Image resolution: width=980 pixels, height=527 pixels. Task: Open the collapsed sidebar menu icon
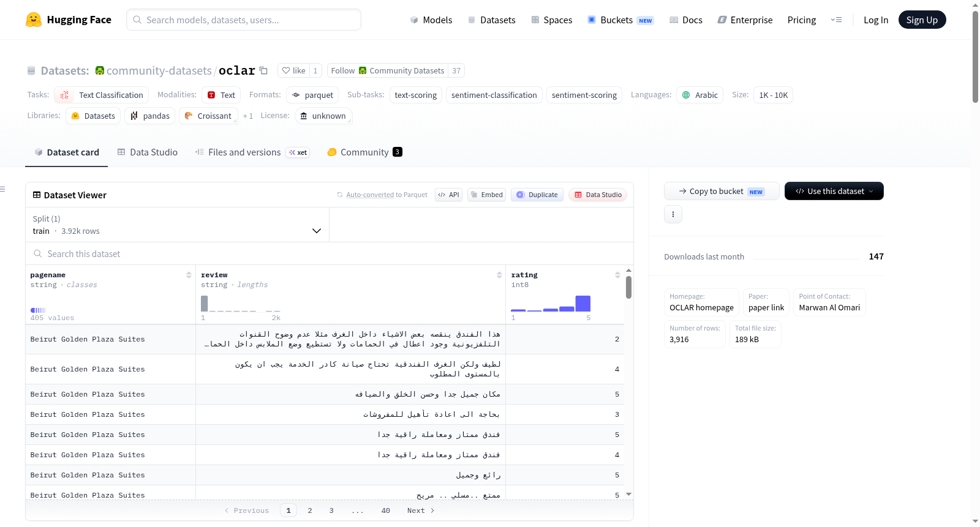pyautogui.click(x=2, y=189)
